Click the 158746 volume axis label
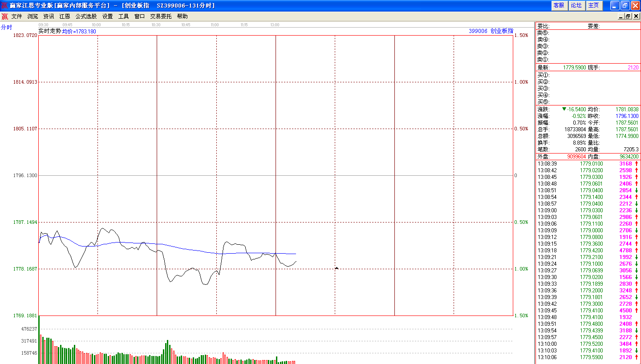The image size is (641, 364). [x=29, y=353]
